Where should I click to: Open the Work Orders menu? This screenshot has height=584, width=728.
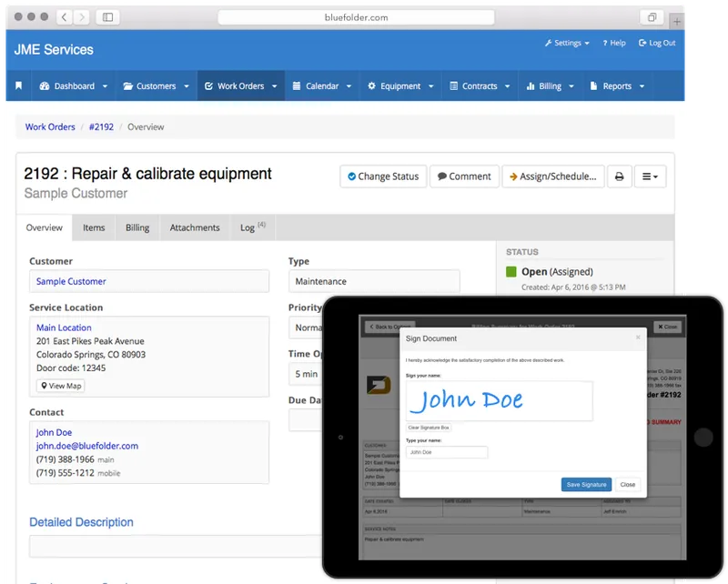(x=241, y=86)
